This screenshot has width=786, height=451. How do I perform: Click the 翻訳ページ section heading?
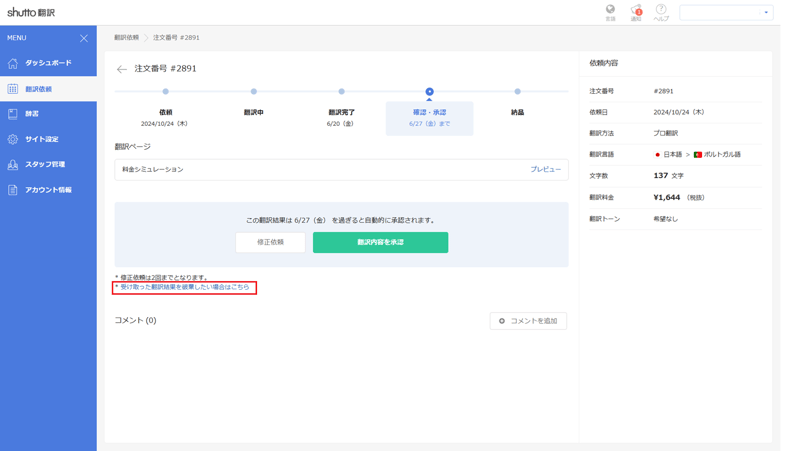[x=132, y=147]
